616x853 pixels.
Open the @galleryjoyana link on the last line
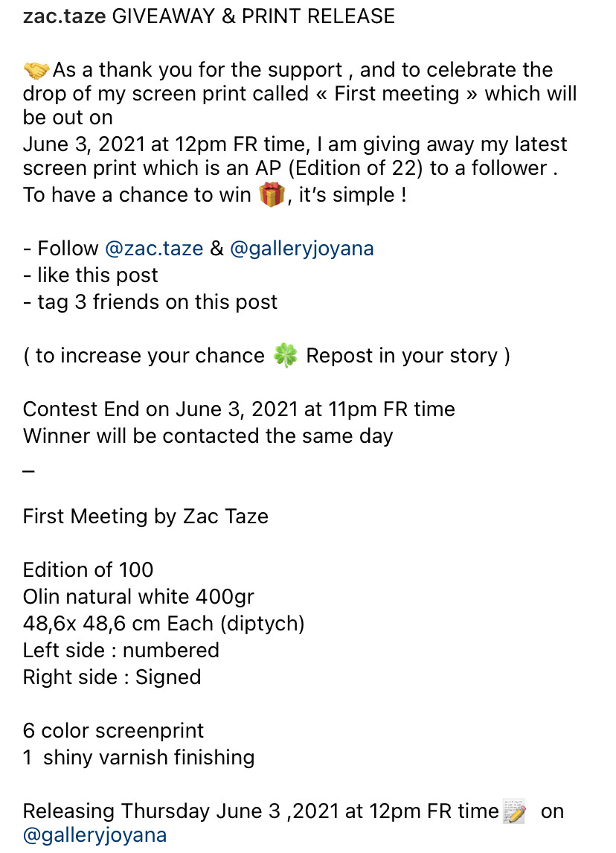94,835
